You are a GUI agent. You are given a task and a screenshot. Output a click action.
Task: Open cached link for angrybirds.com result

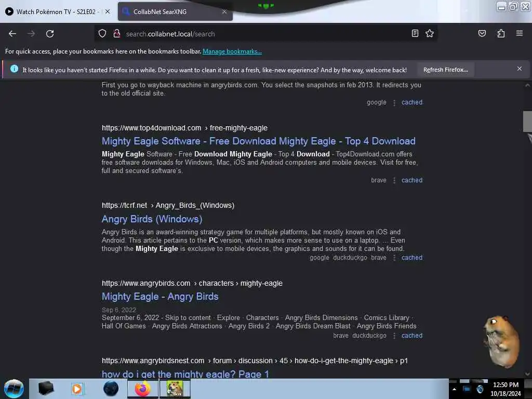click(x=412, y=336)
